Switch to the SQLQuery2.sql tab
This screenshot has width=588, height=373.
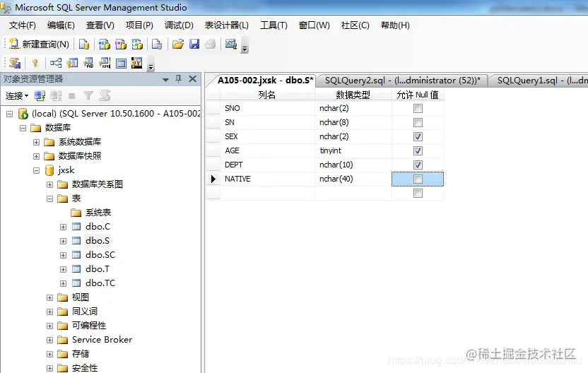(x=402, y=81)
